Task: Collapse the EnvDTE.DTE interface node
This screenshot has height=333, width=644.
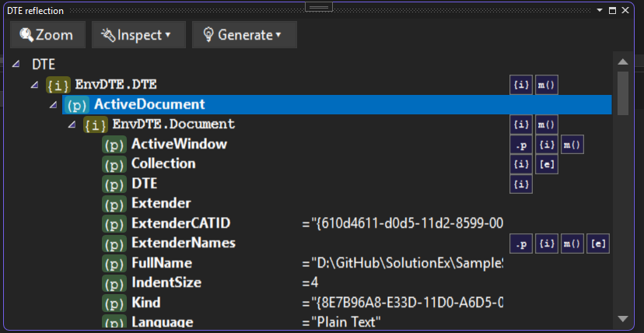Action: [34, 84]
